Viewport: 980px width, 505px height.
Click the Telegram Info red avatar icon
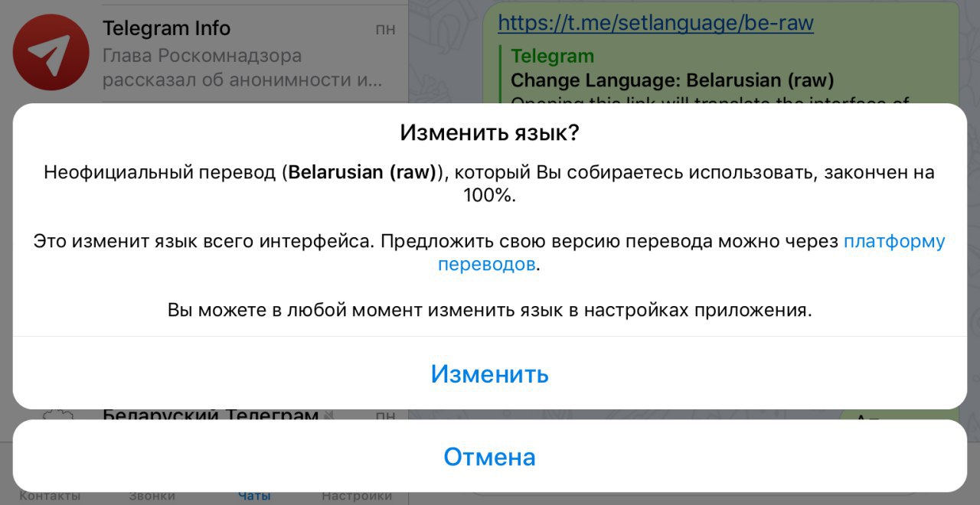tap(51, 52)
